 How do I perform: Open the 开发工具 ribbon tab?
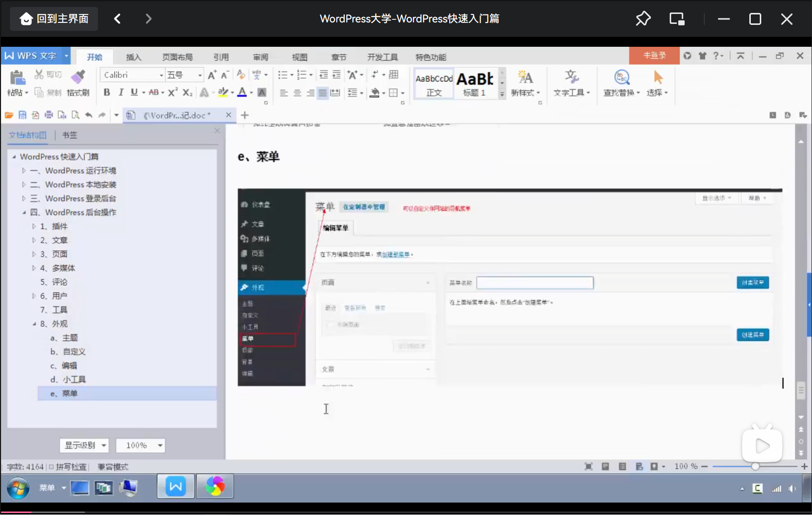tap(383, 57)
